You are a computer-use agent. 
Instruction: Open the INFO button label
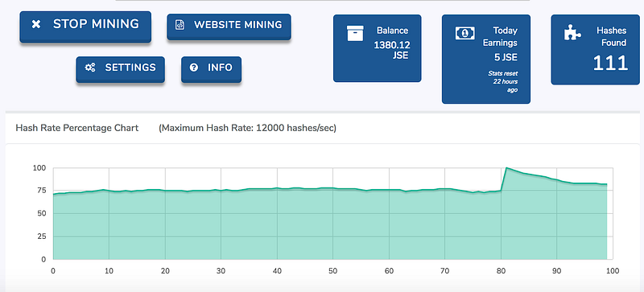(220, 68)
